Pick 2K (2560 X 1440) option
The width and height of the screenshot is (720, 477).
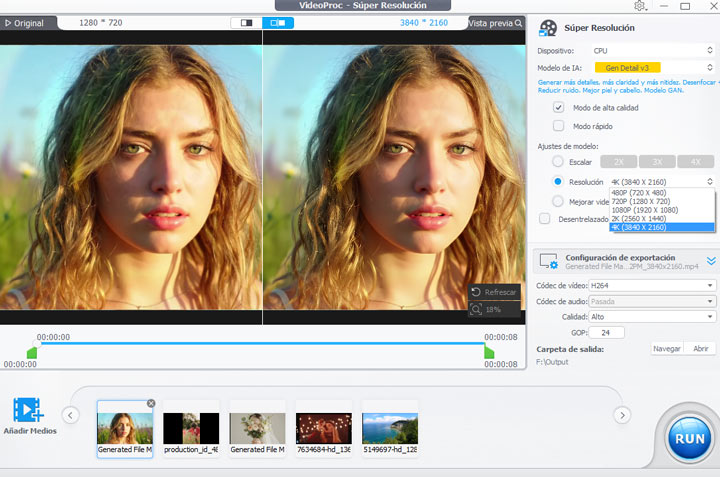coord(662,219)
